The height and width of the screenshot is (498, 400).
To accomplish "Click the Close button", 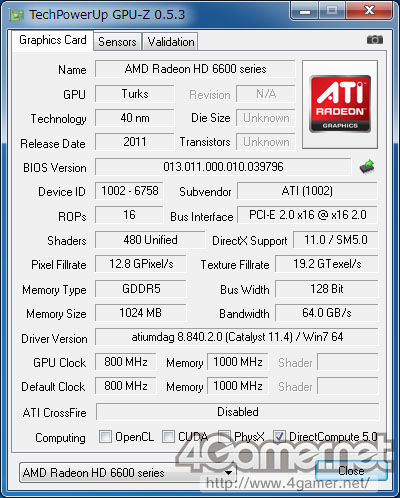I will point(351,470).
